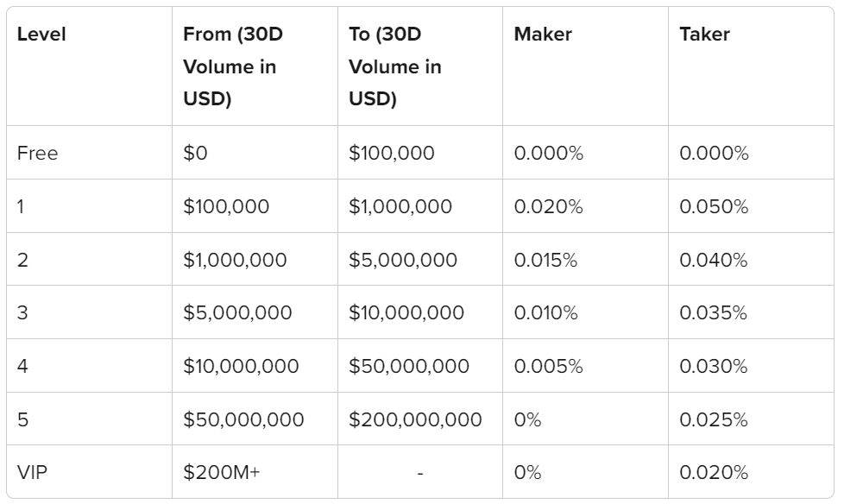Select Level 5 taker fee 0.025%
This screenshot has height=504, width=844.
tap(714, 419)
